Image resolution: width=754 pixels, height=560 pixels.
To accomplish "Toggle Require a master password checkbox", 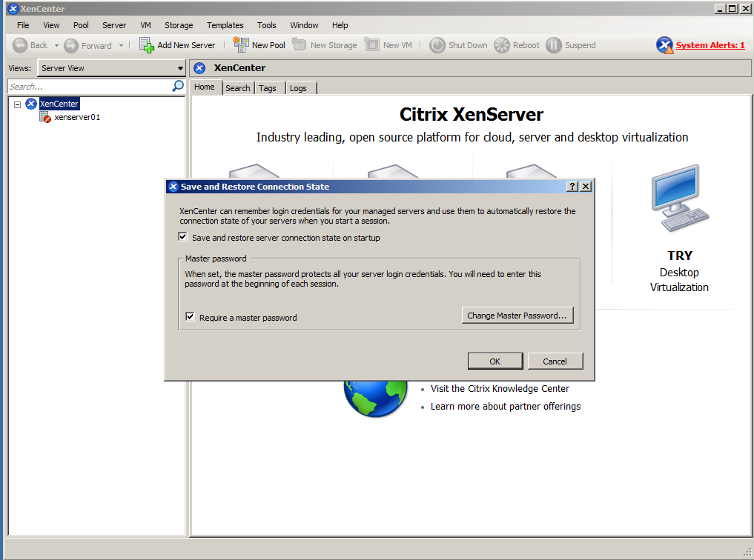I will tap(191, 317).
